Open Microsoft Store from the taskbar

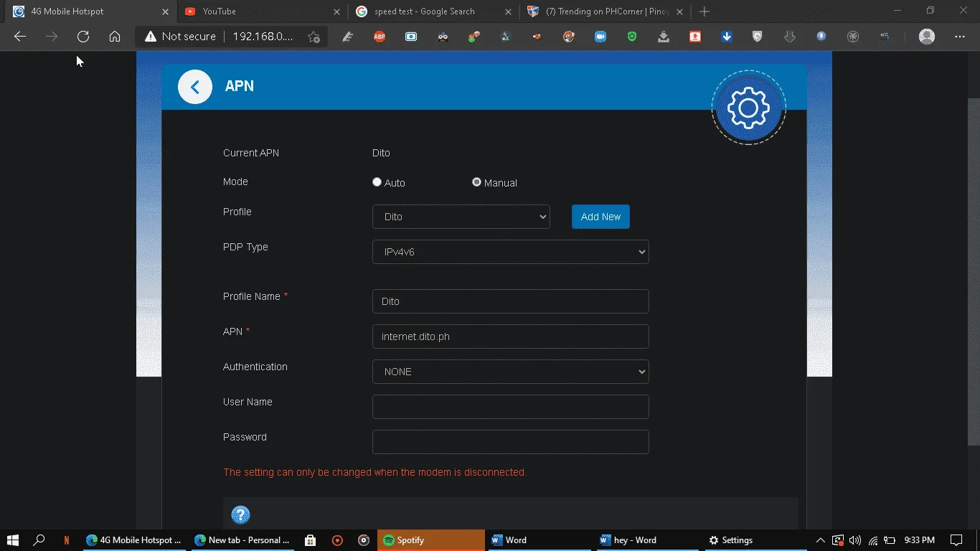coord(310,540)
